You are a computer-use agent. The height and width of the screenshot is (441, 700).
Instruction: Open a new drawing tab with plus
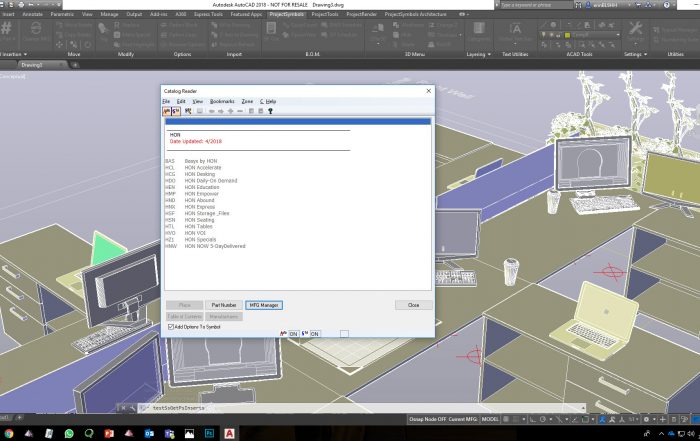point(75,65)
